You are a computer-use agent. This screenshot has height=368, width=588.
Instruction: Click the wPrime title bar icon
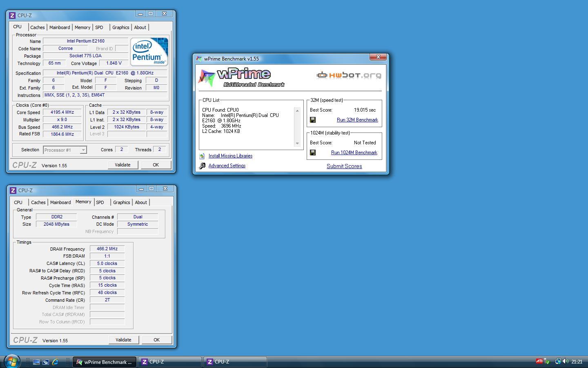click(199, 59)
